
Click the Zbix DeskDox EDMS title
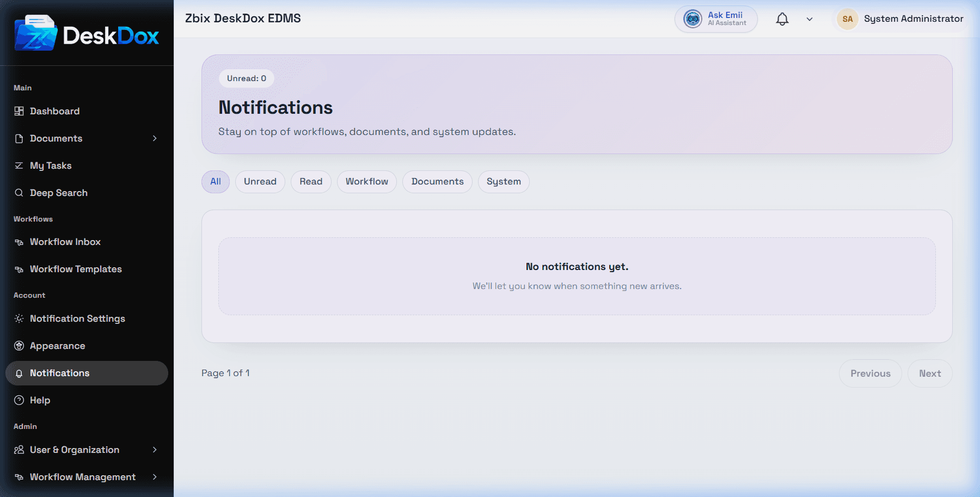[x=243, y=19]
